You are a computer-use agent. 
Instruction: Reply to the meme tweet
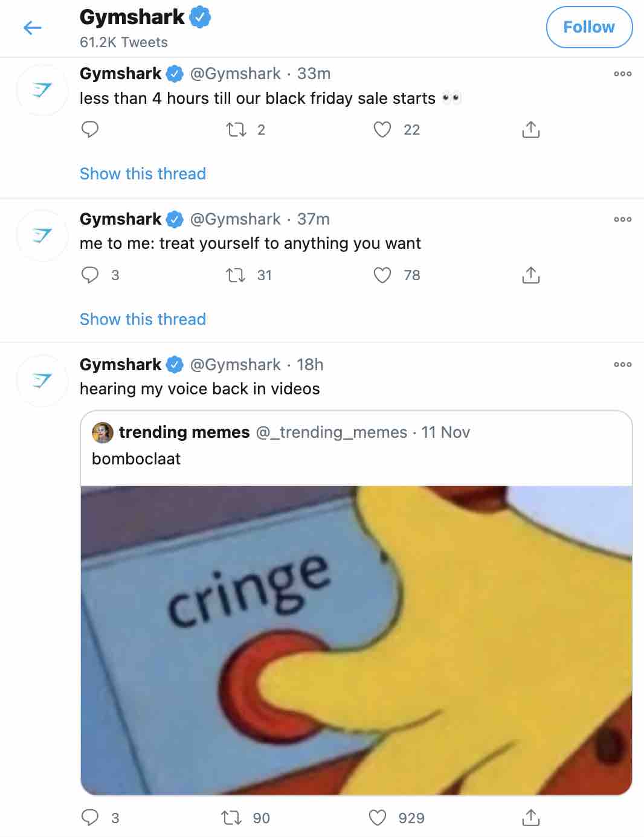click(x=91, y=818)
